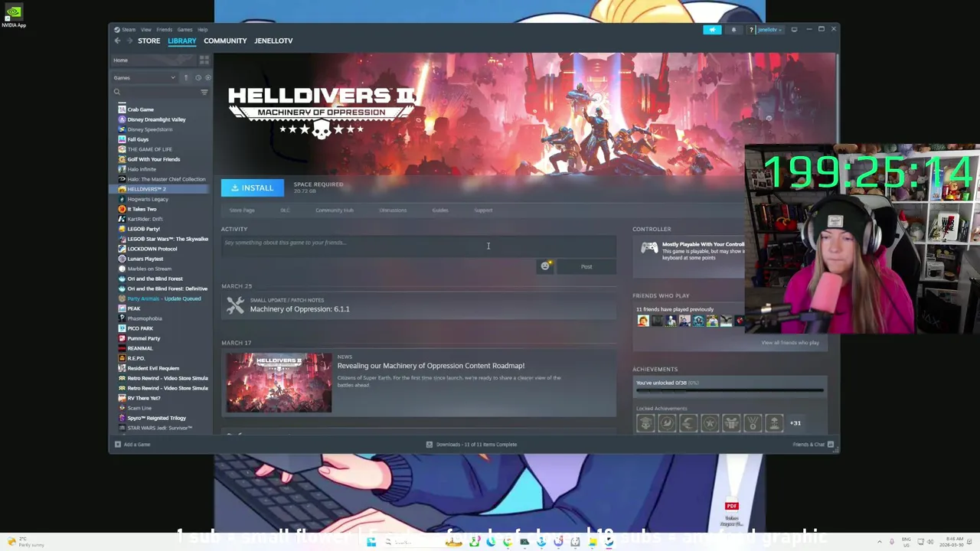Screen dimensions: 980x551
Task: Click the Friends & Chat icon
Action: 831,444
